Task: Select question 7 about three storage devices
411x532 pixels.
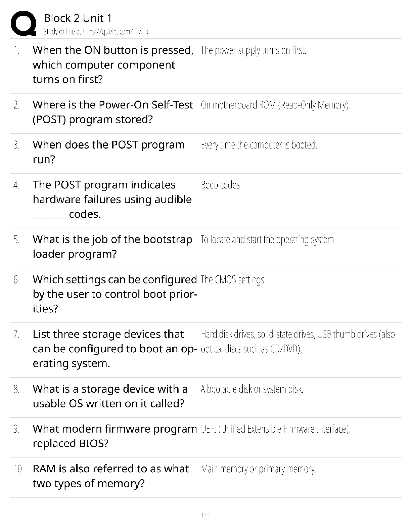Action: pos(114,349)
